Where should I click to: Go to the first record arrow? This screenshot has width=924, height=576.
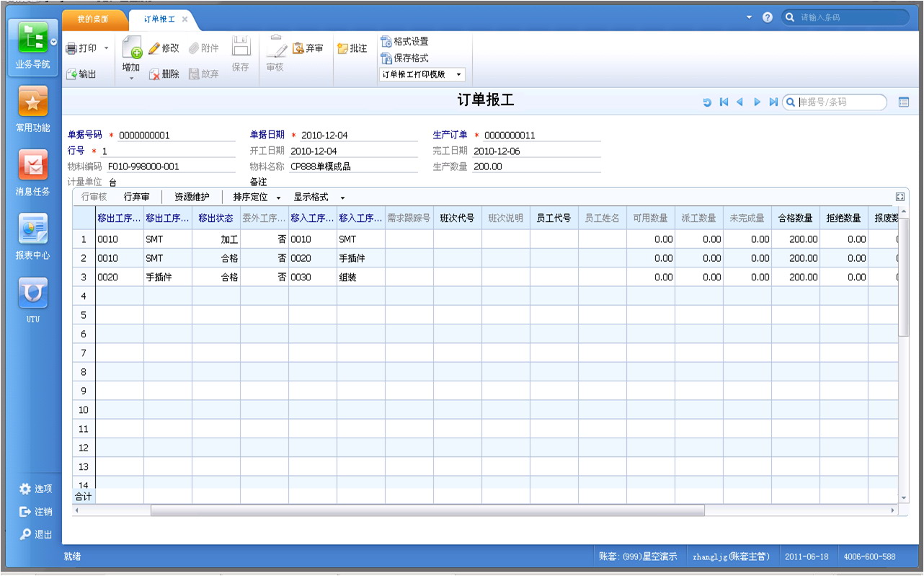point(724,102)
